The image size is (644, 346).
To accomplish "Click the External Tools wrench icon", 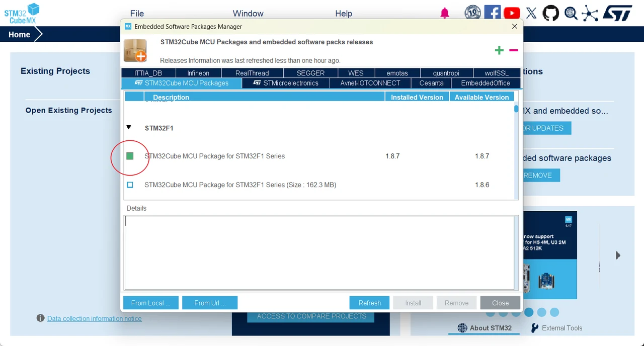I will point(535,328).
